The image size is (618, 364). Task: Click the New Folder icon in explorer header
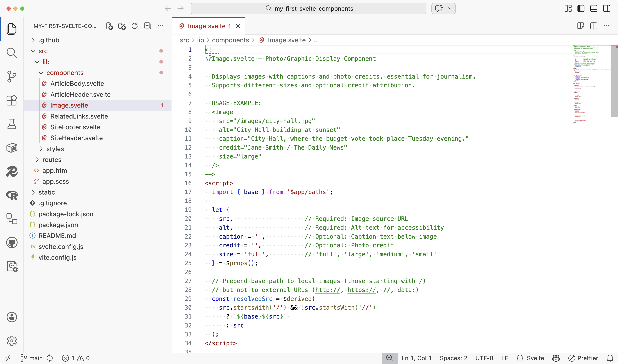point(122,26)
